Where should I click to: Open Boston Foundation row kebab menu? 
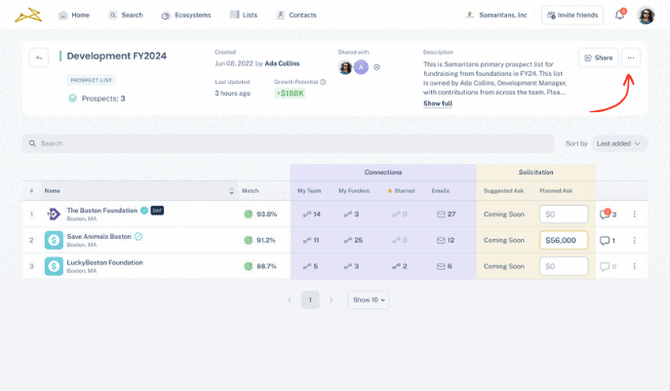tap(635, 214)
